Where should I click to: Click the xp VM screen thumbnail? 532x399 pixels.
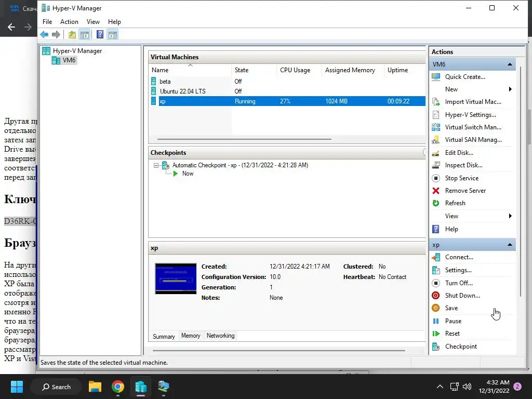coord(176,278)
